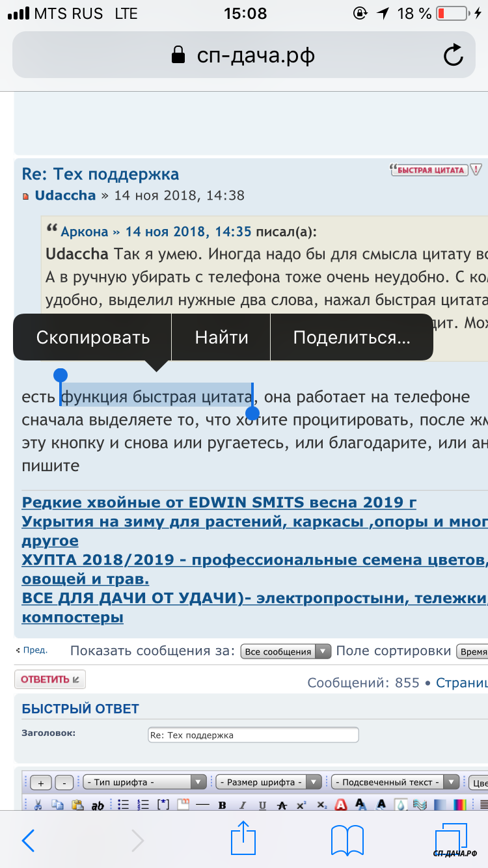Open the 'Тип шрифта' font dropdown
Image resolution: width=488 pixels, height=868 pixels.
144,782
